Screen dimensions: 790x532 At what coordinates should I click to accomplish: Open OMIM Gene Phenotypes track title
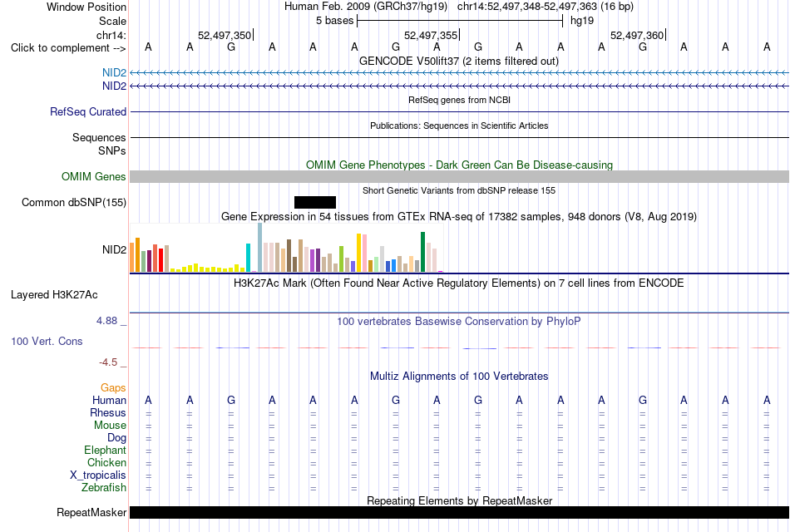click(459, 165)
